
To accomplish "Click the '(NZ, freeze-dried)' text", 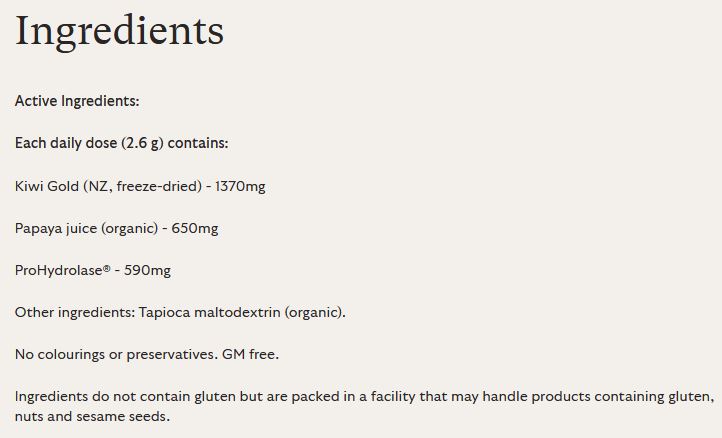I will pyautogui.click(x=141, y=186).
